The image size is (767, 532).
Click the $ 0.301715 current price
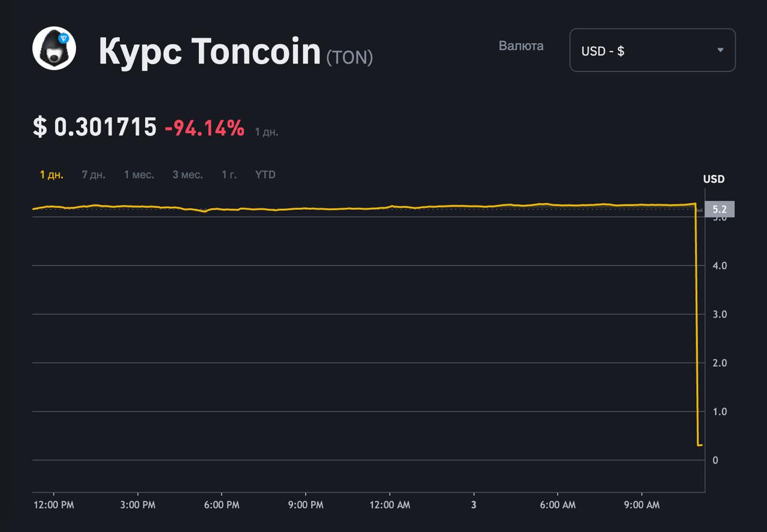click(x=95, y=127)
